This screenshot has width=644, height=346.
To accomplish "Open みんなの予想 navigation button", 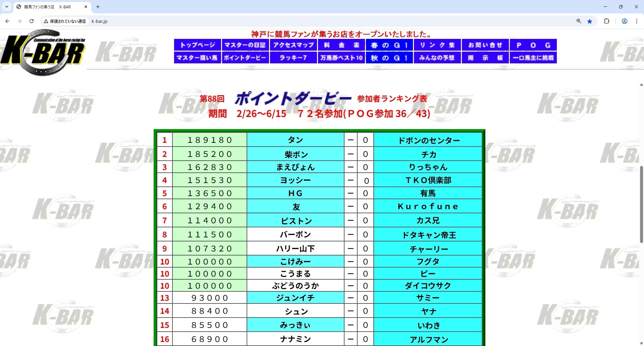I will pos(437,58).
